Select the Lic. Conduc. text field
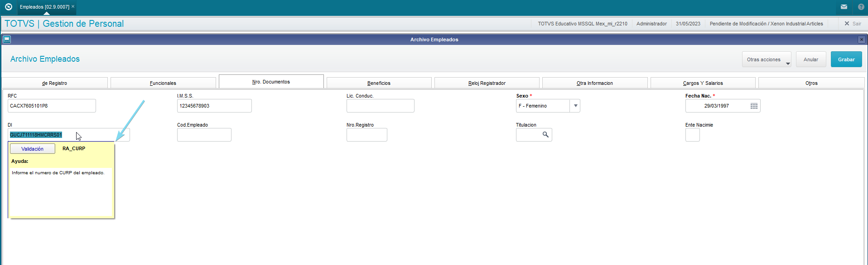This screenshot has height=265, width=868. click(x=380, y=106)
